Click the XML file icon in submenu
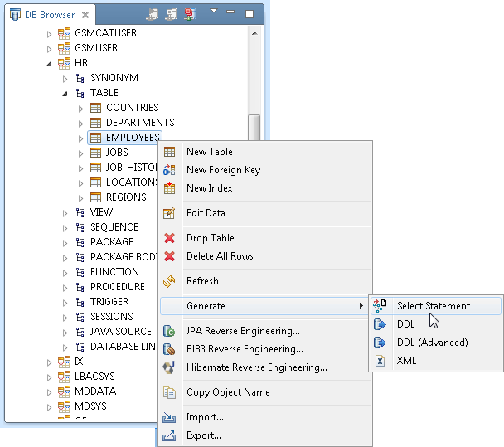The image size is (504, 447). 380,361
